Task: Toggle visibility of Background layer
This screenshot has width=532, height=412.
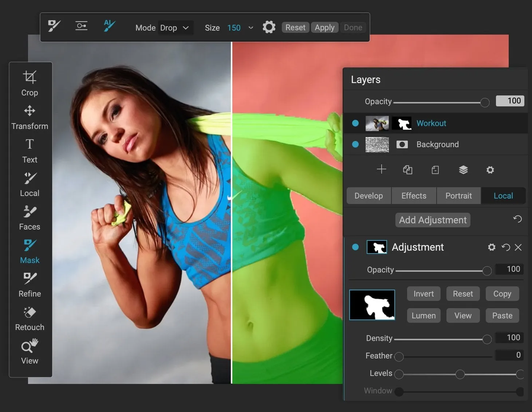Action: (x=355, y=145)
